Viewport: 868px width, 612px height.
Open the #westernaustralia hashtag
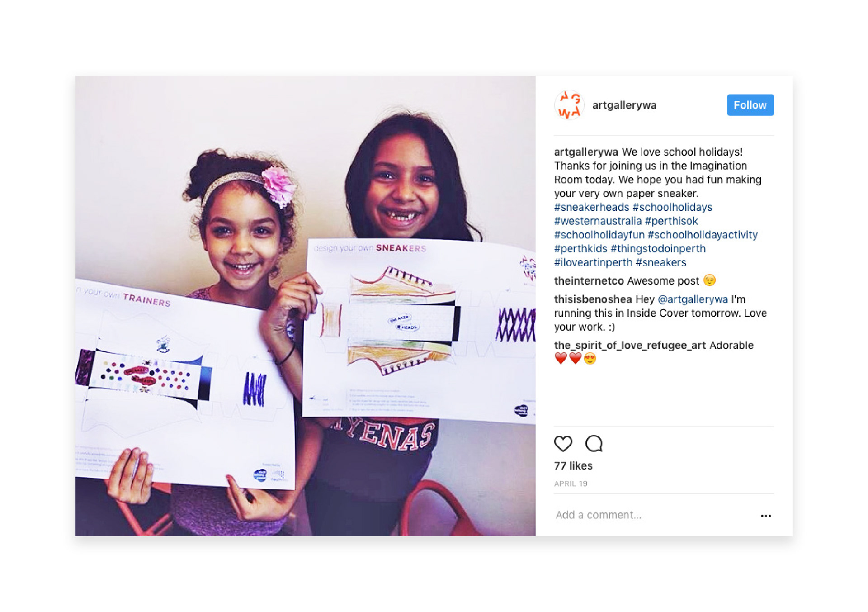click(x=598, y=221)
